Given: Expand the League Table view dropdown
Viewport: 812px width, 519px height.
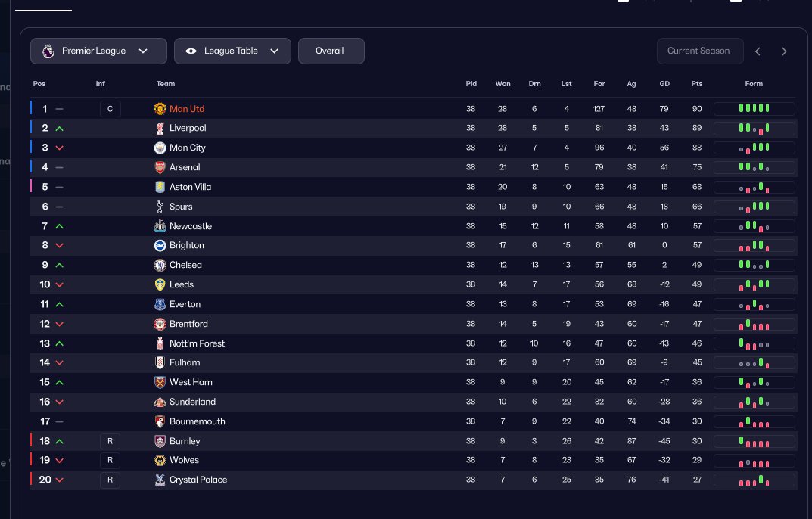Looking at the screenshot, I should click(x=232, y=51).
